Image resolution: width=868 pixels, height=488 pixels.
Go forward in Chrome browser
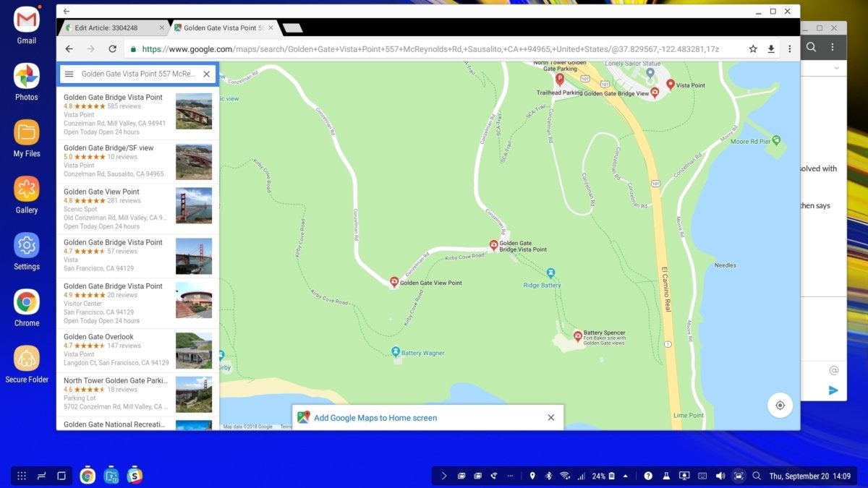click(x=90, y=48)
